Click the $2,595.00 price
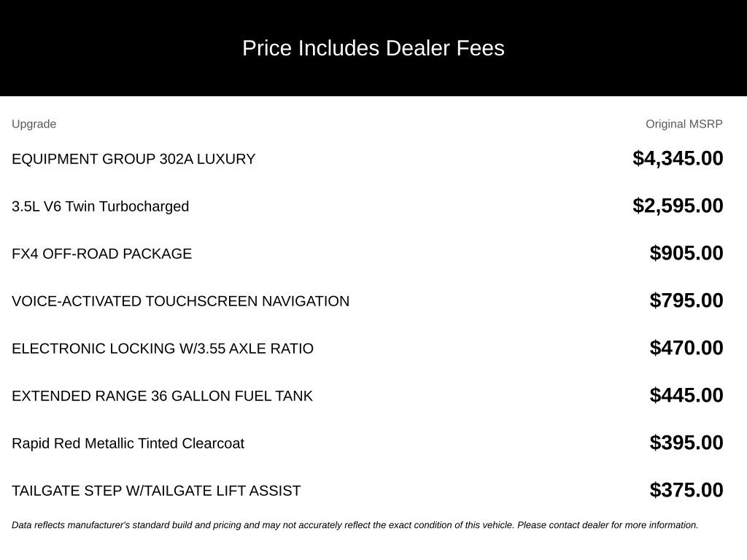Viewport: 747px width, 560px height. [678, 206]
